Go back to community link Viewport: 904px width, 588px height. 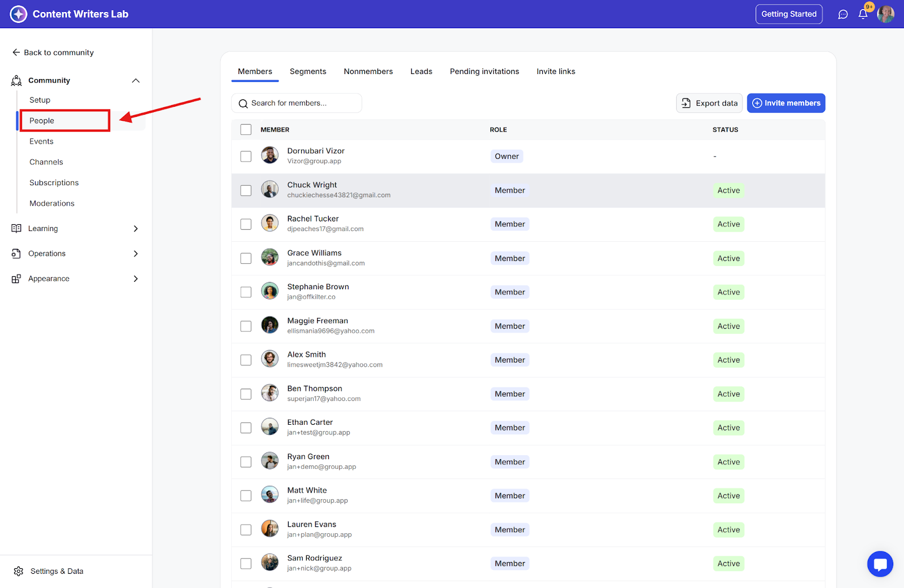click(x=53, y=53)
